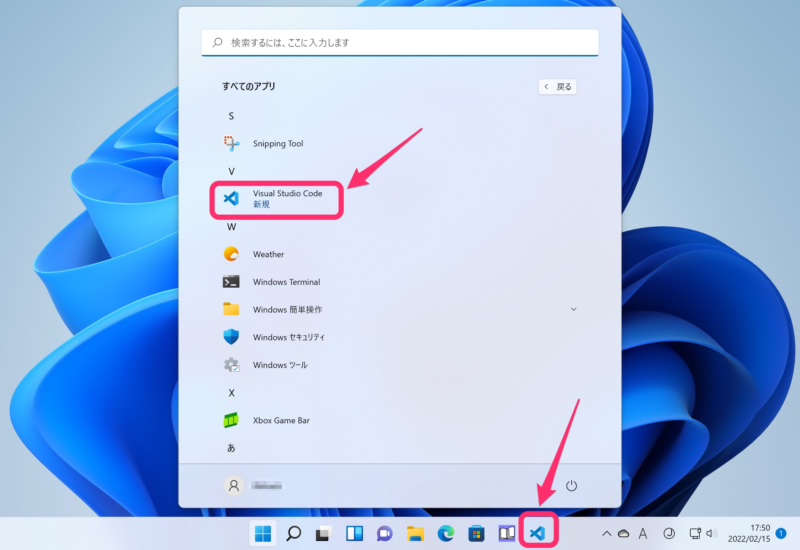
Task: Focus the app search input field
Action: point(399,42)
